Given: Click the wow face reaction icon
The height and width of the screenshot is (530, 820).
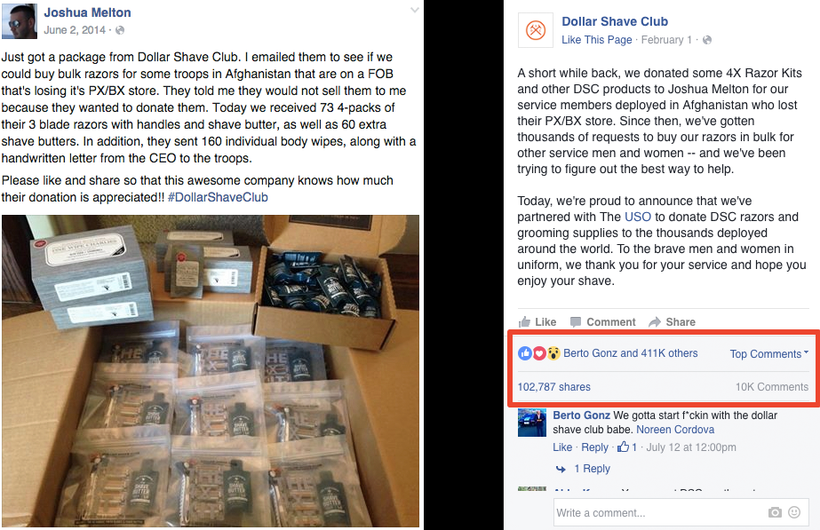Looking at the screenshot, I should (x=553, y=354).
